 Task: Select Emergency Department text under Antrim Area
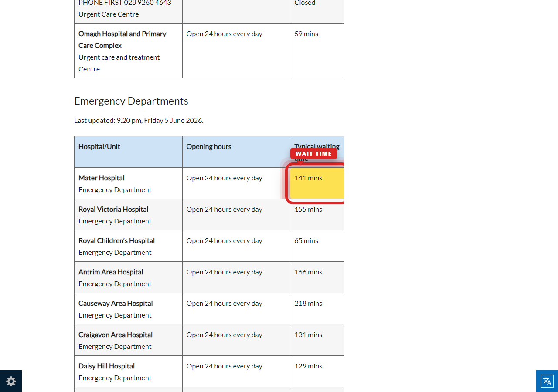coord(115,284)
